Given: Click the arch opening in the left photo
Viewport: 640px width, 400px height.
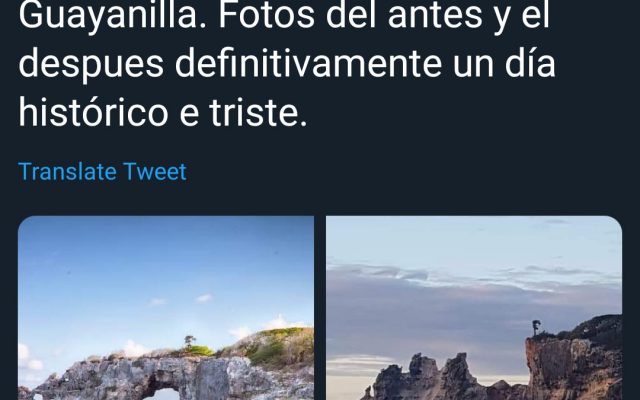Looking at the screenshot, I should coord(165,394).
